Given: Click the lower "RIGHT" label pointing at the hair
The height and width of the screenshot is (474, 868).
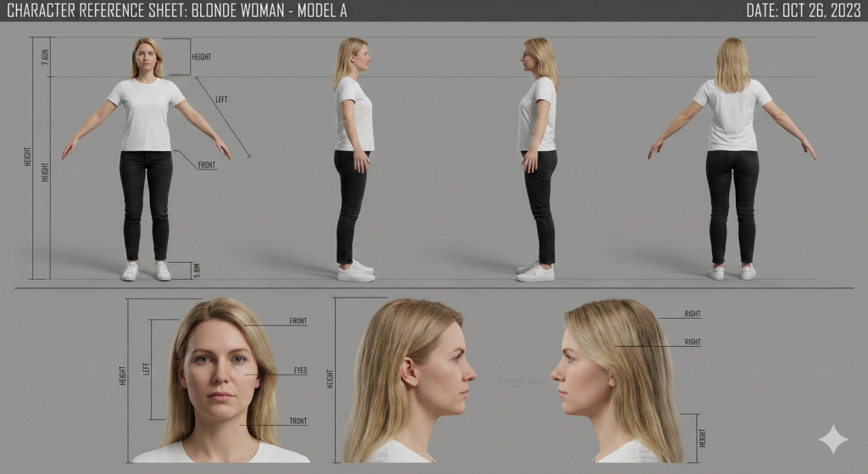Looking at the screenshot, I should pos(693,342).
